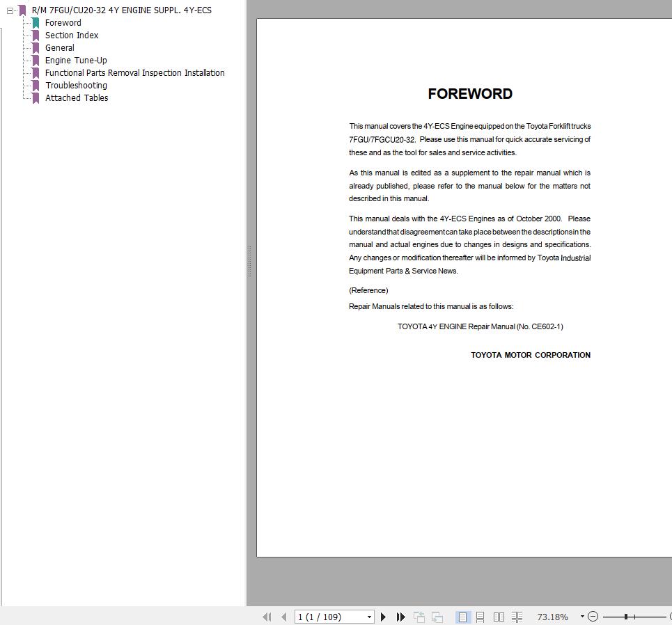
Task: Click the next view icon
Action: [437, 617]
